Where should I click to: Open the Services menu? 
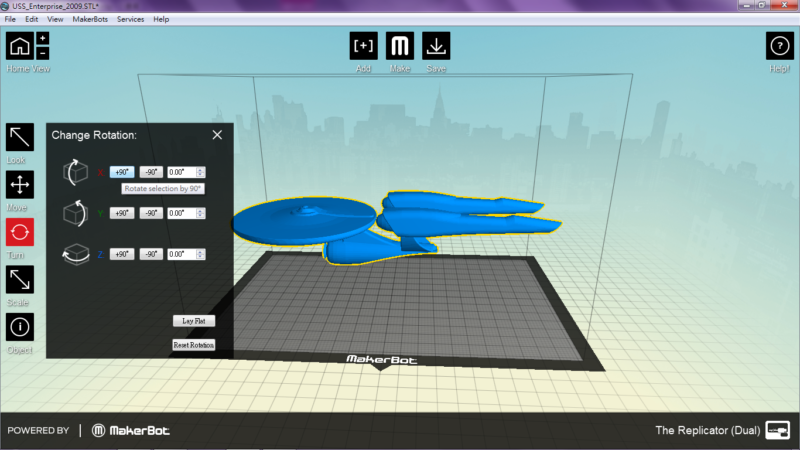point(131,19)
